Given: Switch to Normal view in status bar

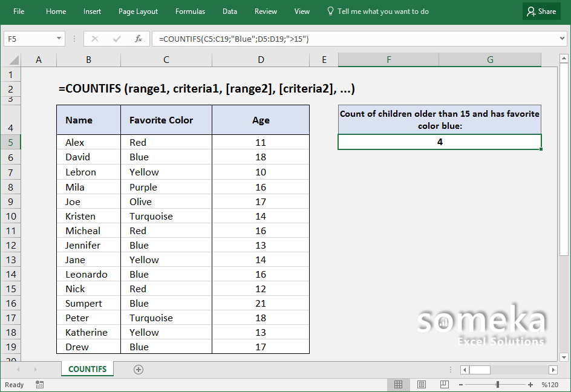Looking at the screenshot, I should click(x=398, y=384).
